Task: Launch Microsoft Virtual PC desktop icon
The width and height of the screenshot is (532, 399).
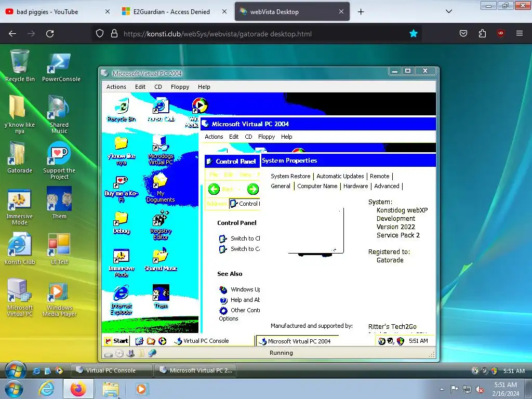Action: coord(20,298)
